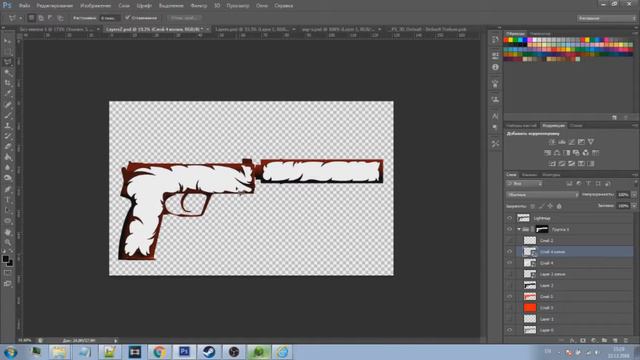This screenshot has width=640, height=360.
Task: Collapse the Группа 6 group triangle
Action: (519, 229)
